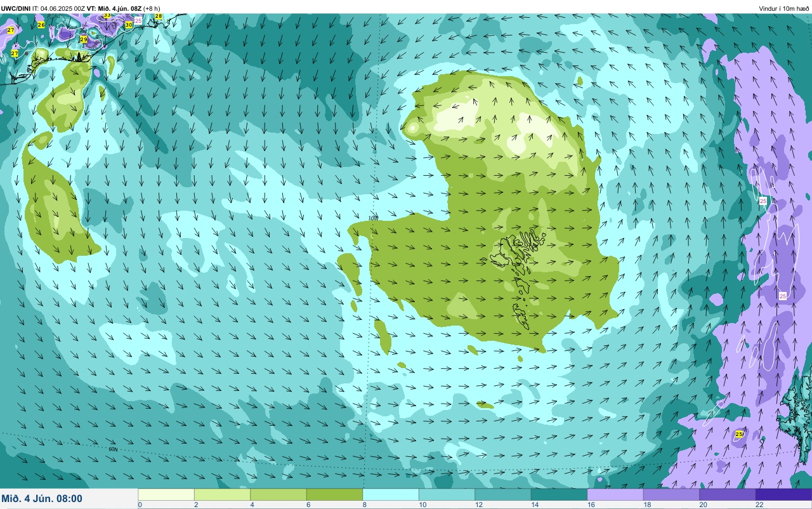Click legend scale value '12'
This screenshot has width=812, height=509.
click(x=479, y=505)
